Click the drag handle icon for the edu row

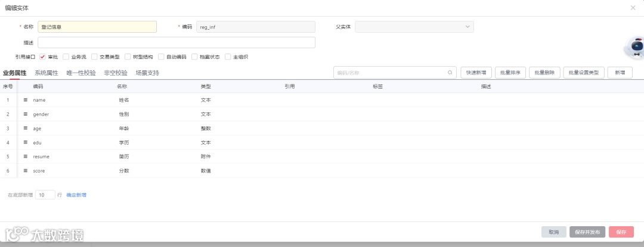tap(26, 143)
